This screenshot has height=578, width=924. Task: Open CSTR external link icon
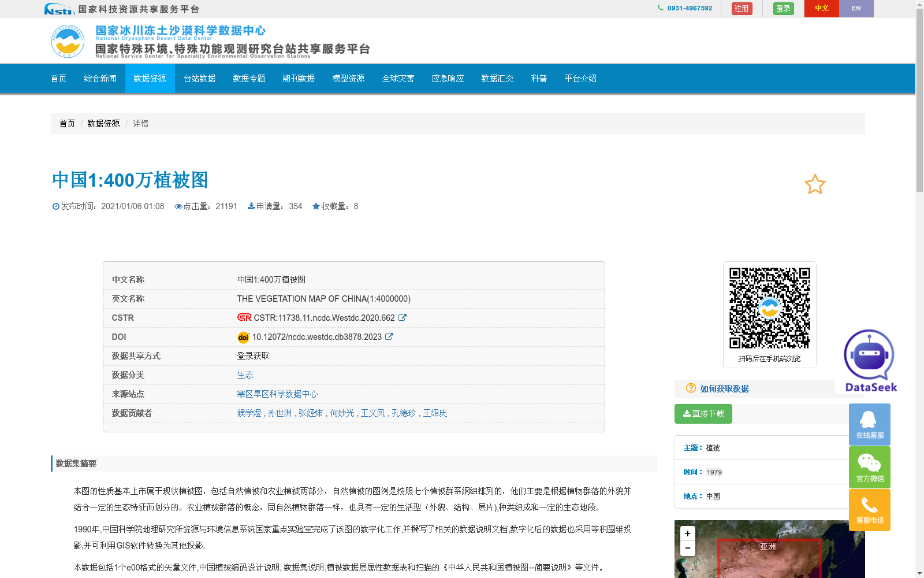pyautogui.click(x=403, y=317)
